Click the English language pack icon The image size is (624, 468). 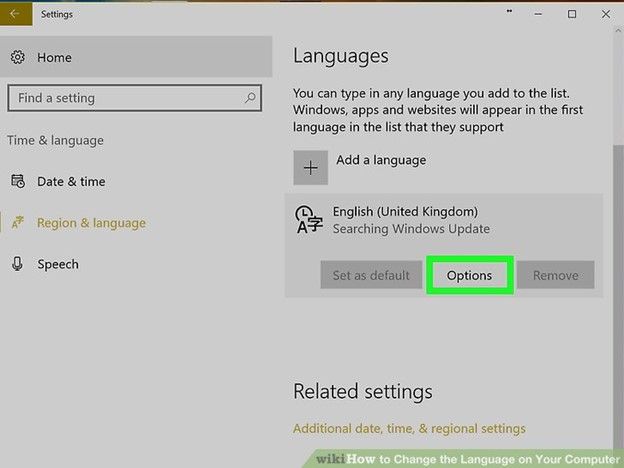(308, 219)
